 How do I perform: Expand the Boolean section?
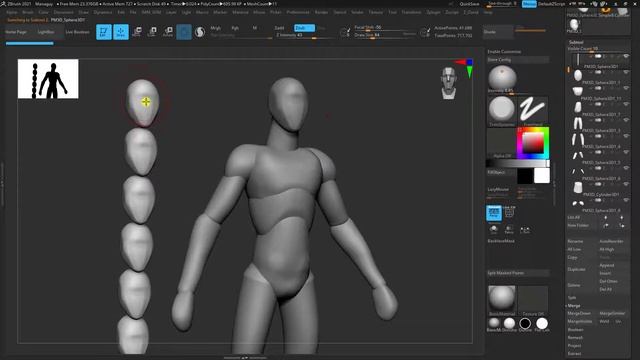click(x=576, y=330)
